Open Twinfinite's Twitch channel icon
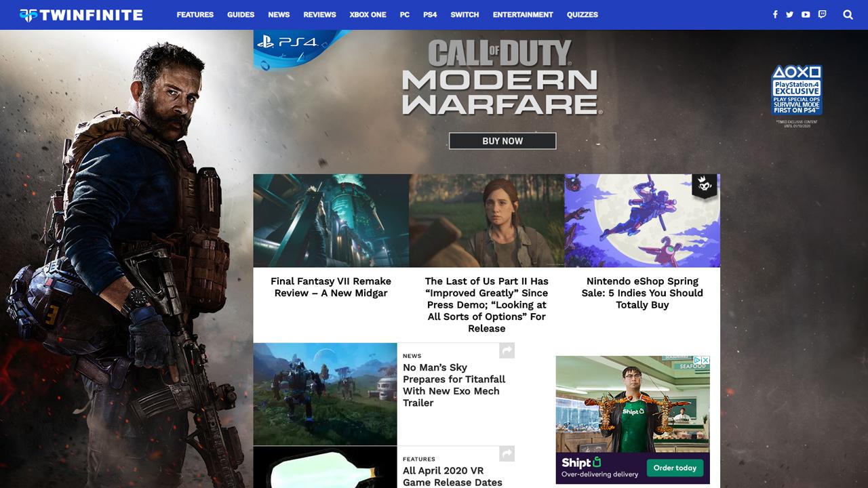The width and height of the screenshot is (868, 488). (x=822, y=14)
